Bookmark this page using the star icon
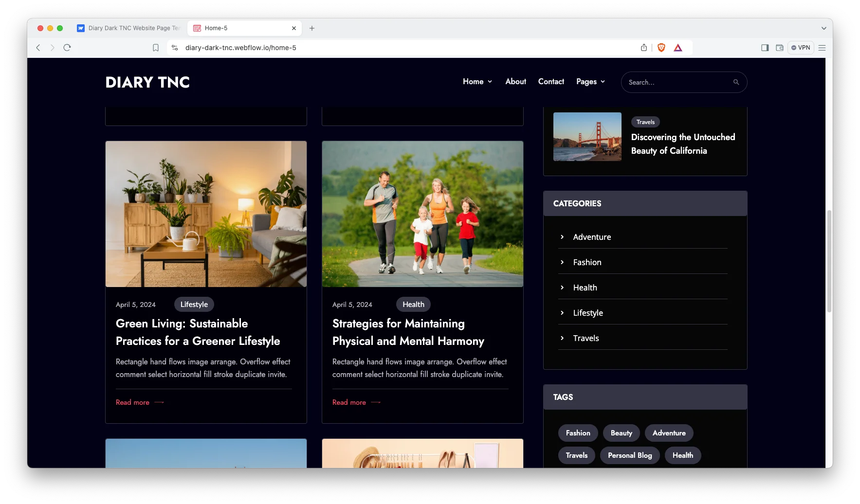Viewport: 860px width, 504px height. click(156, 48)
